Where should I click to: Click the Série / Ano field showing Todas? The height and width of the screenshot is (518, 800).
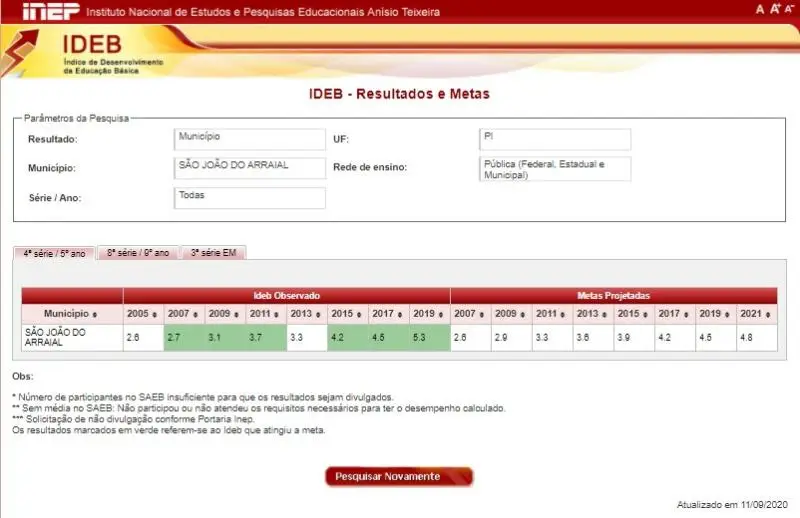[249, 198]
